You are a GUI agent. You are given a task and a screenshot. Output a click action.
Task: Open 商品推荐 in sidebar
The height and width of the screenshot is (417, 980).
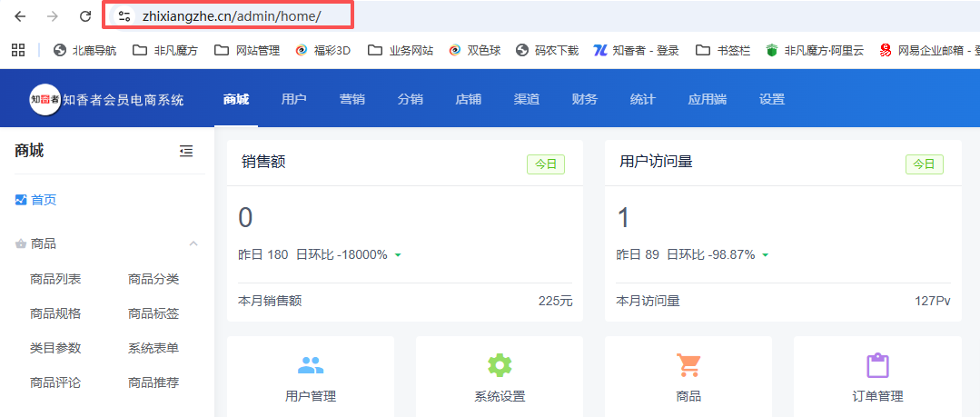pos(153,382)
